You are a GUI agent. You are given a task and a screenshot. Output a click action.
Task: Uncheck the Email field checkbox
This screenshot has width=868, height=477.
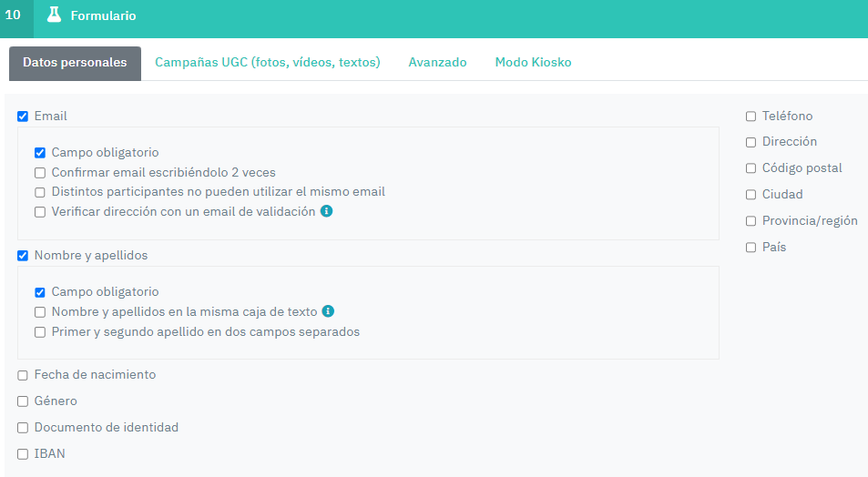(x=23, y=117)
